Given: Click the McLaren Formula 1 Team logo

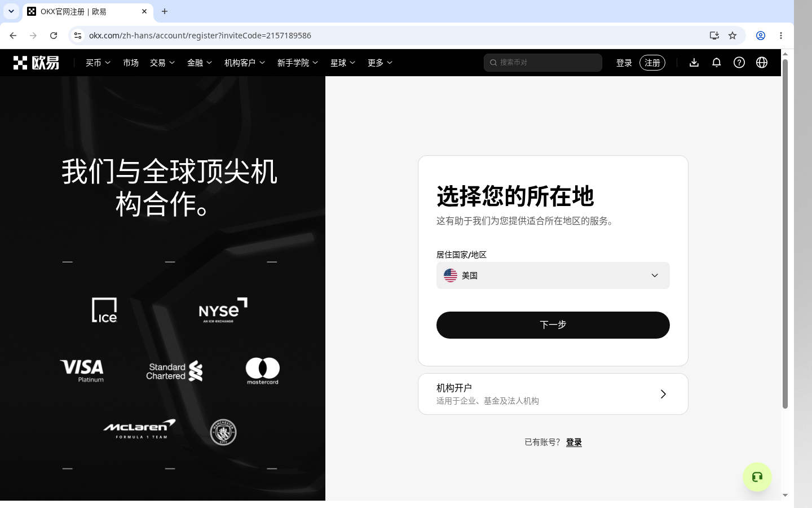Looking at the screenshot, I should 139,429.
